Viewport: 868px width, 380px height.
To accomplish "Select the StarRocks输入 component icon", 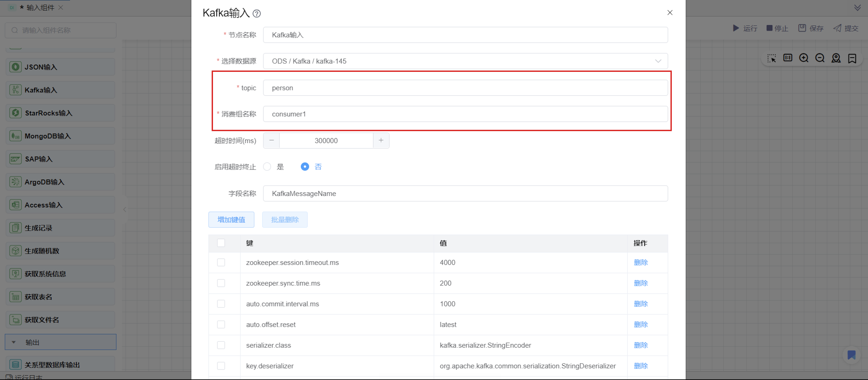I will pos(16,113).
